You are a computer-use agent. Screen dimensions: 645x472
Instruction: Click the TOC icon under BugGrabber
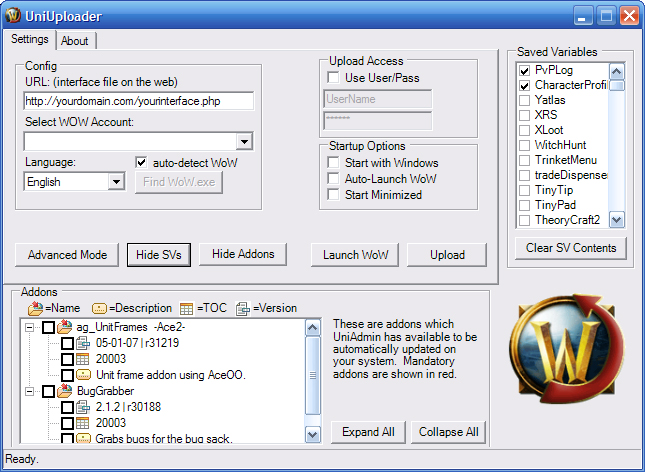[x=83, y=423]
